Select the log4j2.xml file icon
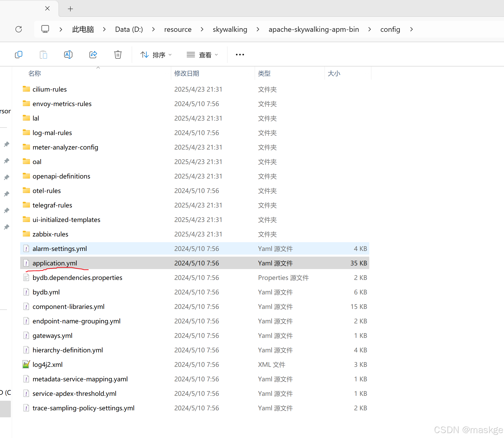 [26, 365]
